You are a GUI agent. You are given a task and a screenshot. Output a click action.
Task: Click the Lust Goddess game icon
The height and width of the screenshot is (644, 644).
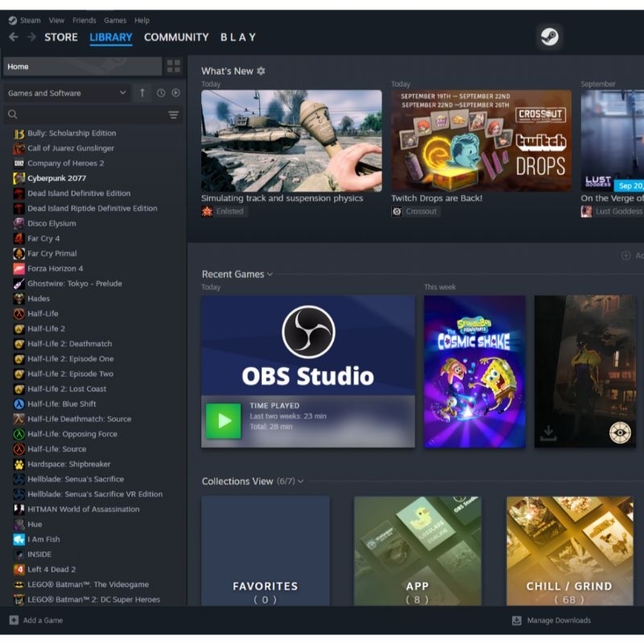pyautogui.click(x=586, y=212)
